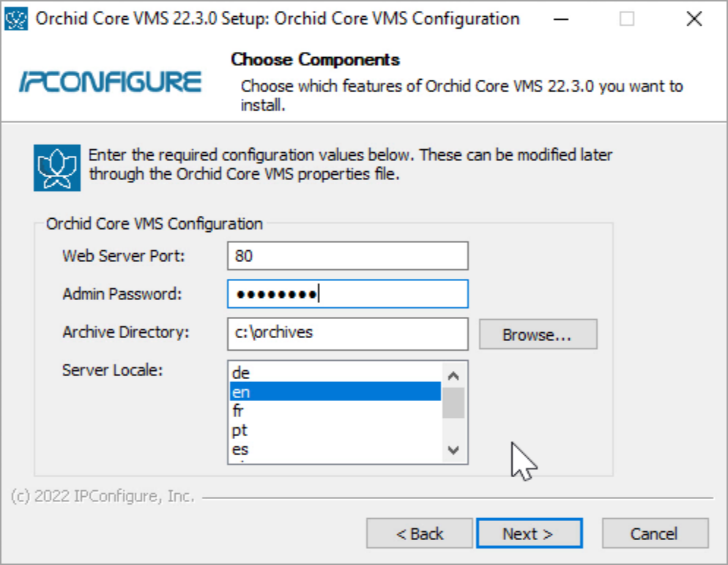
Task: Click the Archive Directory text box
Action: [x=347, y=333]
